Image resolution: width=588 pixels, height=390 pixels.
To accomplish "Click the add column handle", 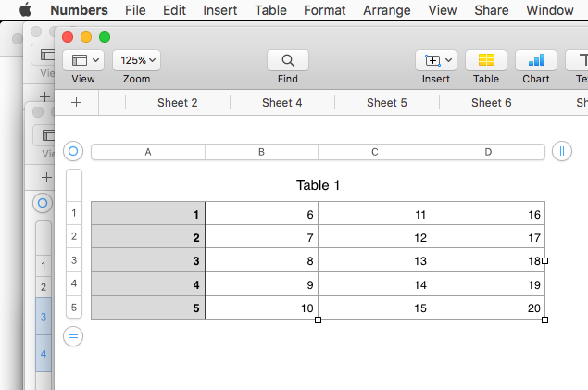I will [561, 151].
